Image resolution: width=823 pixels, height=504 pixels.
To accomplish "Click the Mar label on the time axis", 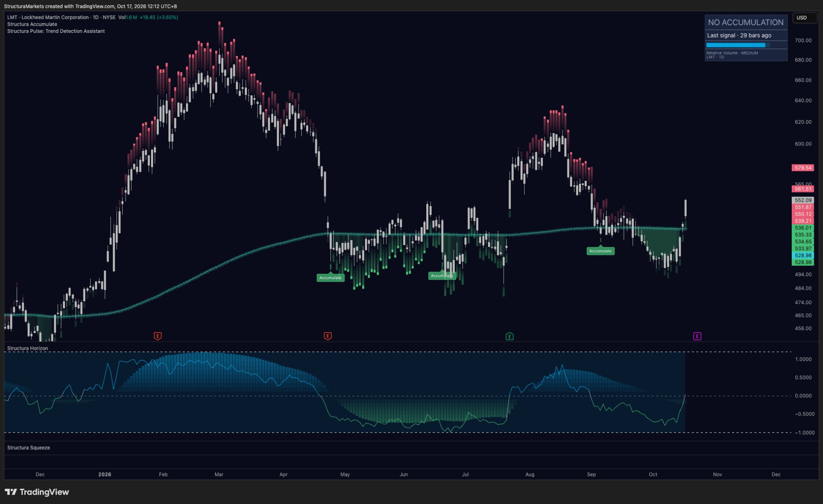I will click(x=219, y=474).
